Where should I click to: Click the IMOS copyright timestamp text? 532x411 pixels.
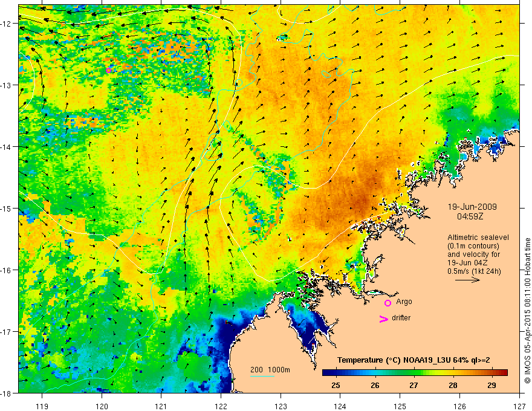(x=528, y=311)
